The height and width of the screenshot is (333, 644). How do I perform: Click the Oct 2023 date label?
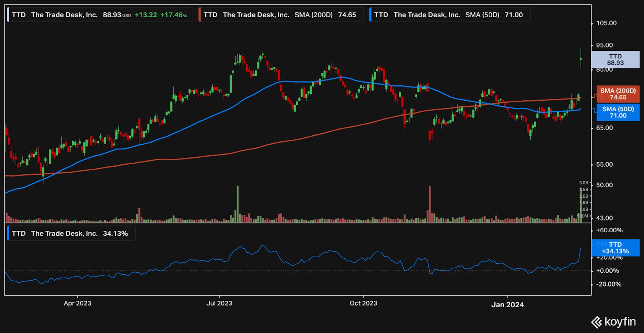click(363, 303)
